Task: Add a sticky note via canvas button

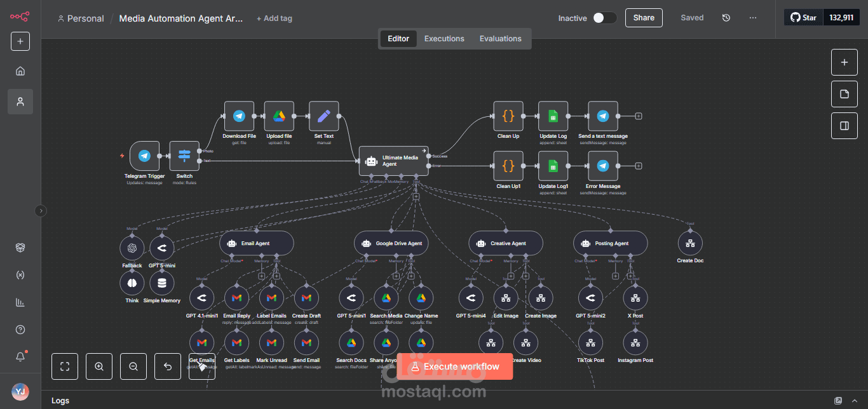Action: 844,94
